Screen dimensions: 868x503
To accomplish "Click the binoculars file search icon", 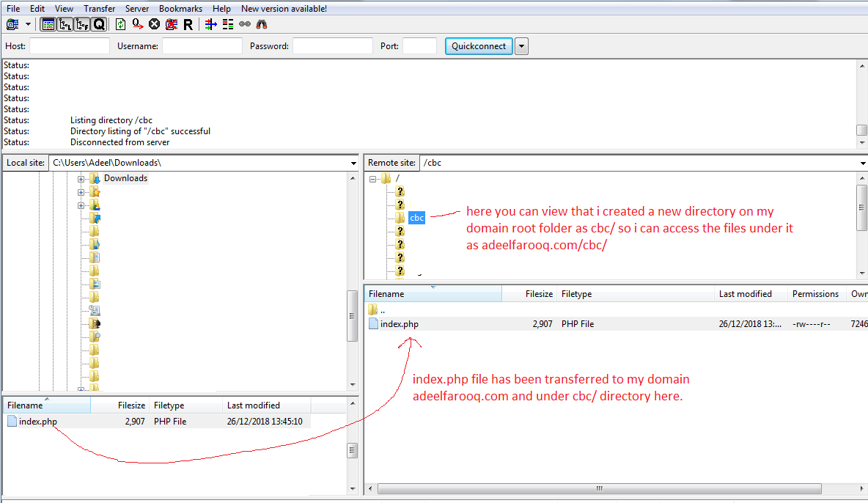I will 262,24.
